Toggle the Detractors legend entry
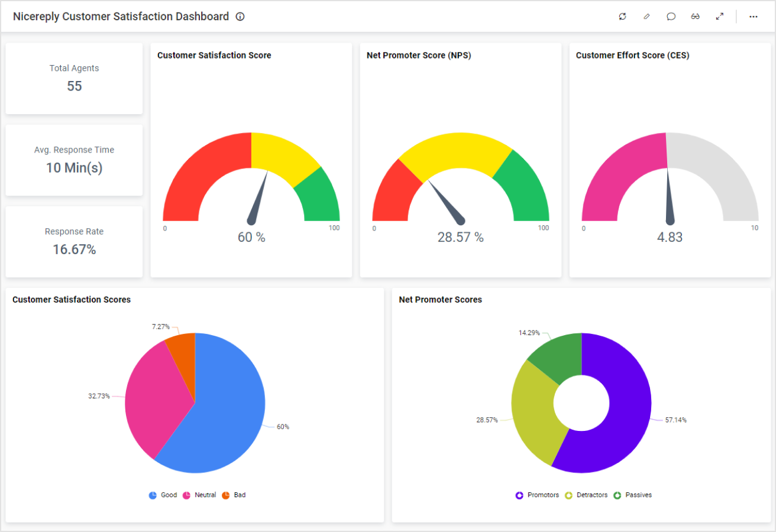The image size is (776, 532). point(586,495)
